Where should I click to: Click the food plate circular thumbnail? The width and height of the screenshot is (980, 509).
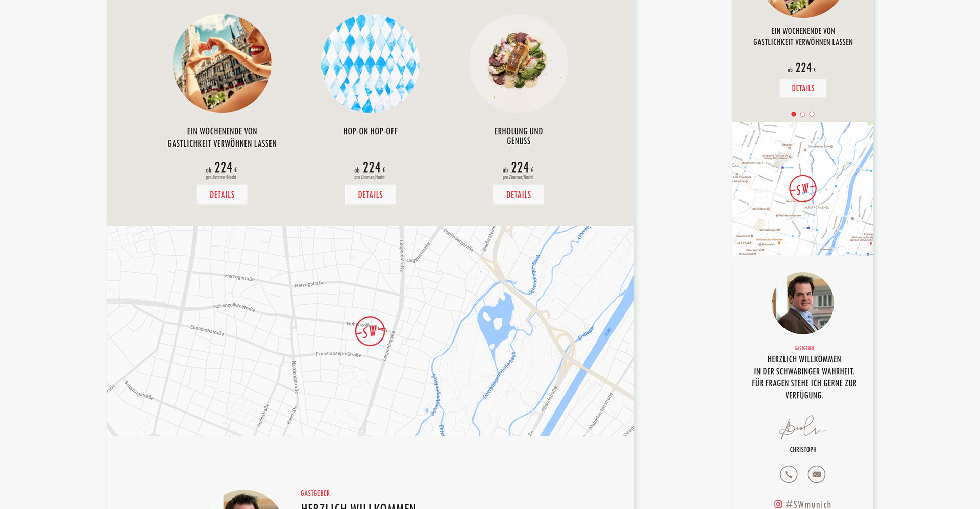[x=519, y=63]
